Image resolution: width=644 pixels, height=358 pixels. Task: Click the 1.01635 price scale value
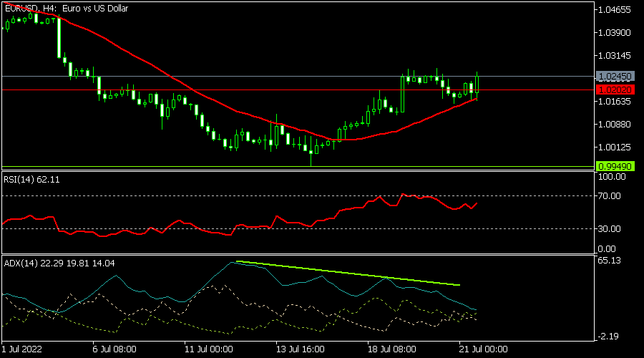615,101
